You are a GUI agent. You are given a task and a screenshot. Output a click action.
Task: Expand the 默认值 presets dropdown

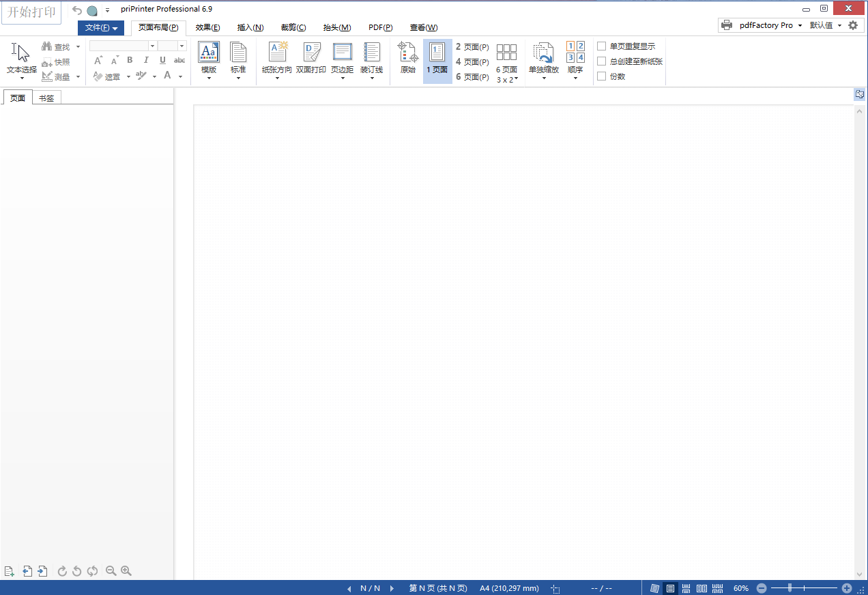[839, 25]
